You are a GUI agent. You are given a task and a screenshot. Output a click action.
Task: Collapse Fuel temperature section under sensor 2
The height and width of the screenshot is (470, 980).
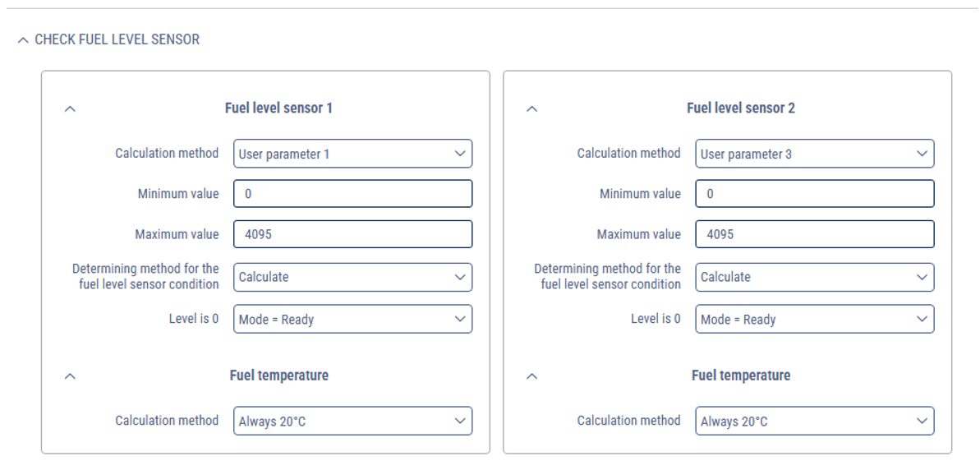click(x=531, y=376)
